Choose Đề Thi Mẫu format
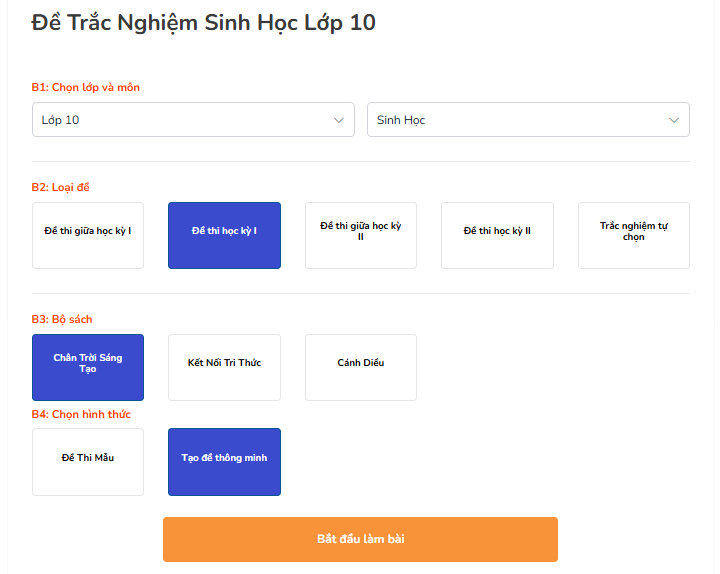This screenshot has height=574, width=720. pos(88,462)
